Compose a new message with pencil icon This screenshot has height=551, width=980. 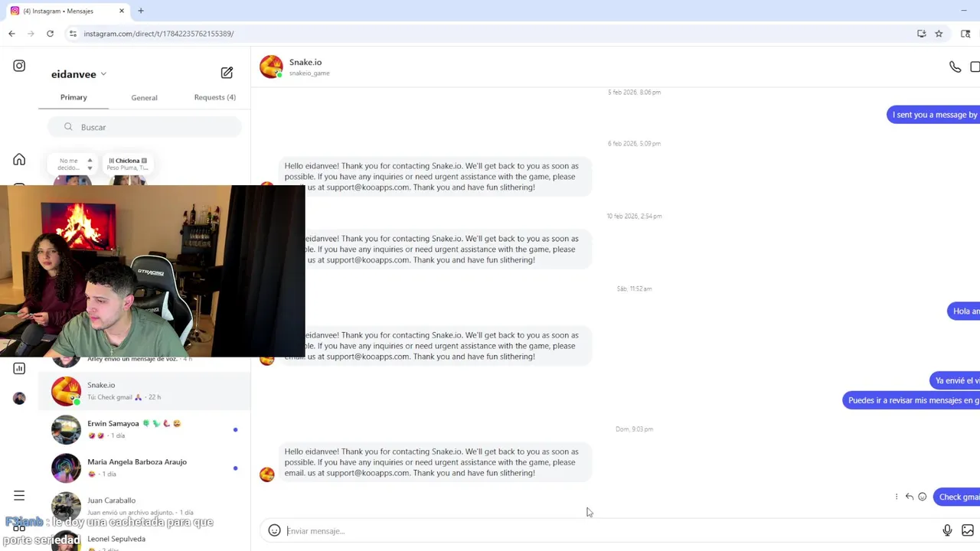point(227,73)
